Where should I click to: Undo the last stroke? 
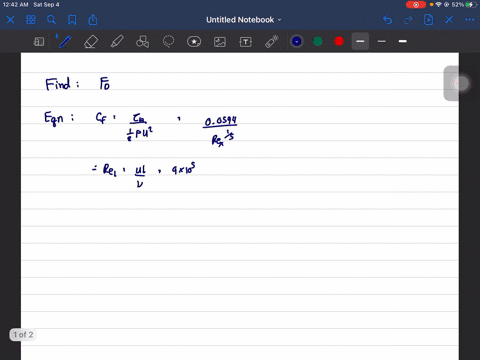(387, 20)
